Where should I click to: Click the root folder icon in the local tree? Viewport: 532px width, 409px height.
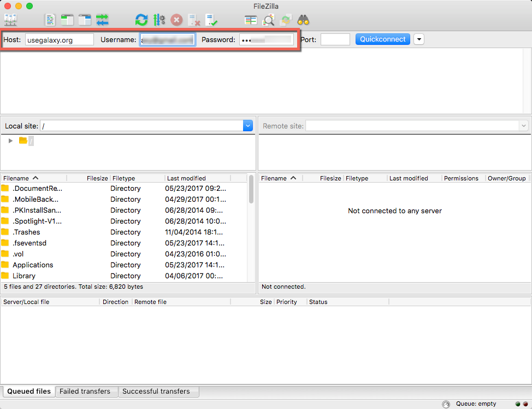pyautogui.click(x=23, y=141)
